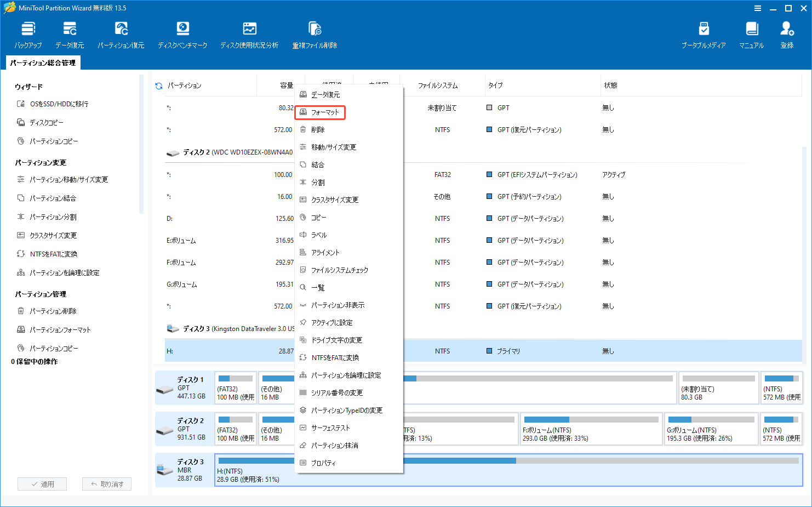This screenshot has width=812, height=507.
Task: Click the 適用 (Apply) button
Action: coord(42,483)
